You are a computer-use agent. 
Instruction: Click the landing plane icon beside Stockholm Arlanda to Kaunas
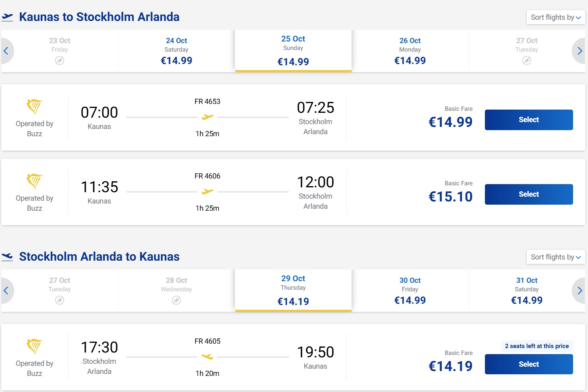click(x=7, y=257)
